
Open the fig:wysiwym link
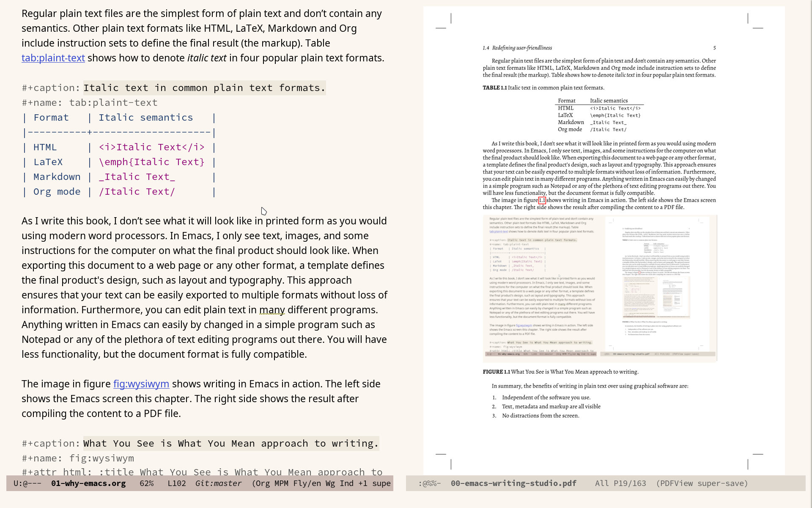[x=141, y=384]
